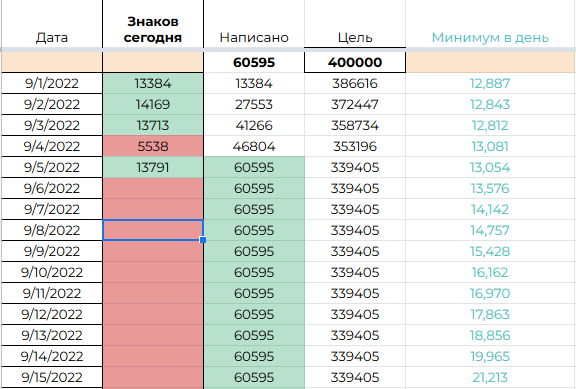Select written total 27553
The width and height of the screenshot is (576, 389).
point(254,104)
